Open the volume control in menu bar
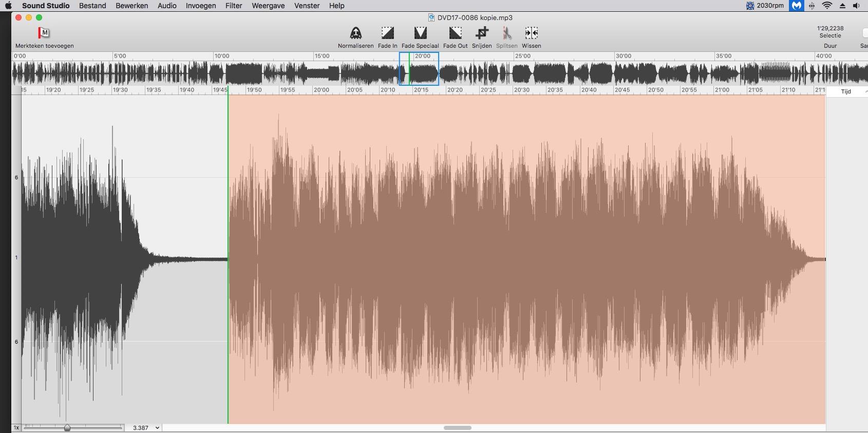 856,6
